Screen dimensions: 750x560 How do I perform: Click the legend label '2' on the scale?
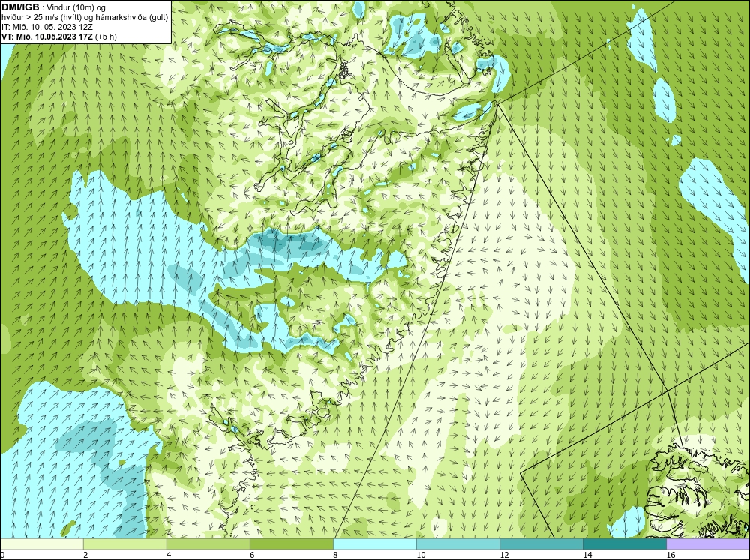pyautogui.click(x=85, y=555)
